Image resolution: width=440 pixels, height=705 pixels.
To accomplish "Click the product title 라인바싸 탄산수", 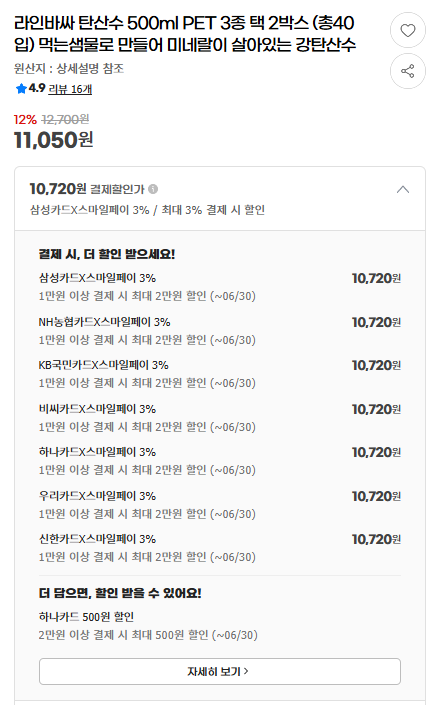I will (185, 34).
